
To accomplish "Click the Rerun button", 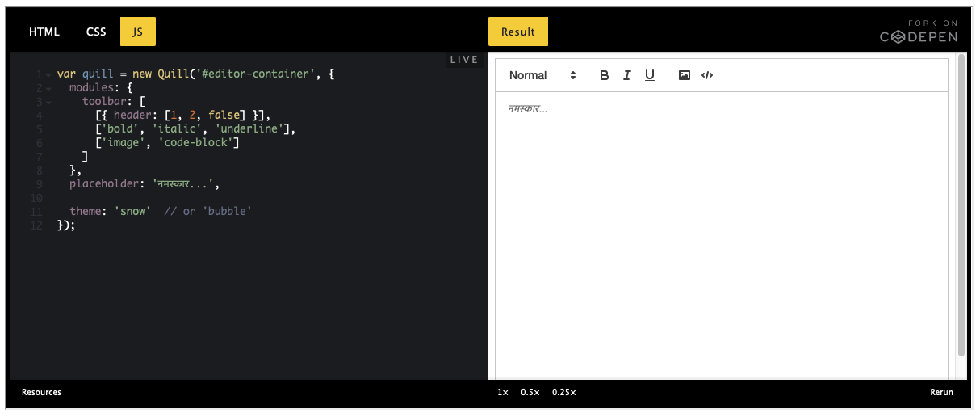I will click(941, 392).
